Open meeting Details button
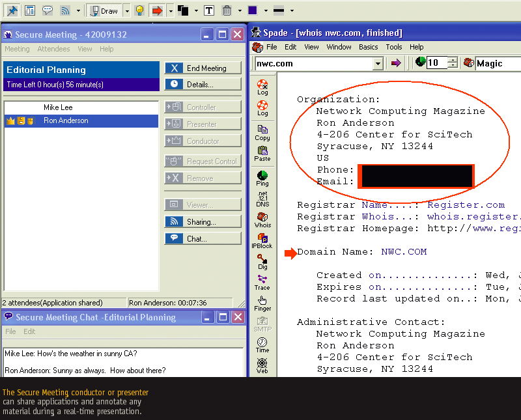The image size is (521, 420). pos(203,85)
